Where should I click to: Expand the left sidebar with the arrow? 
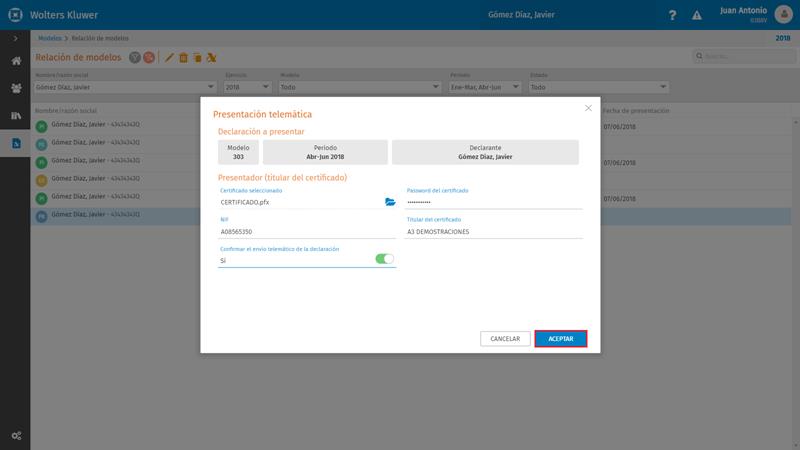(x=15, y=38)
